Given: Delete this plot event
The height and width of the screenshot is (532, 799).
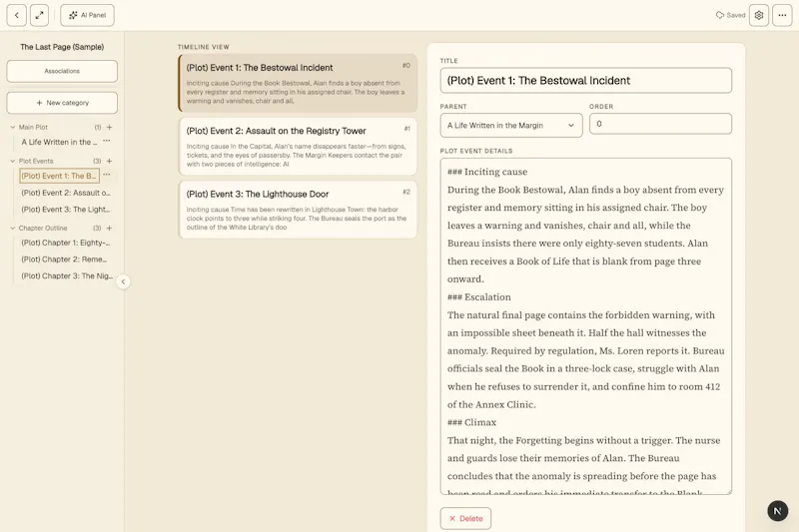Looking at the screenshot, I should pyautogui.click(x=465, y=518).
